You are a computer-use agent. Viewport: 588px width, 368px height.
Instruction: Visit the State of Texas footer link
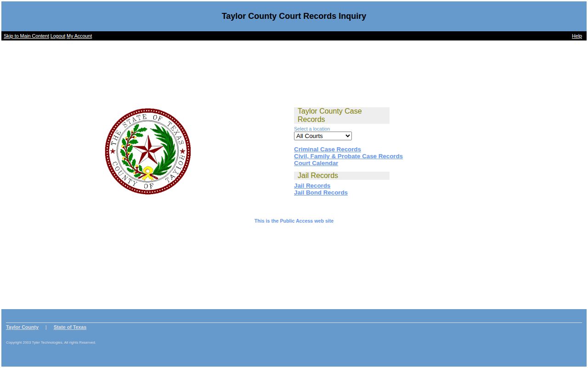click(70, 327)
